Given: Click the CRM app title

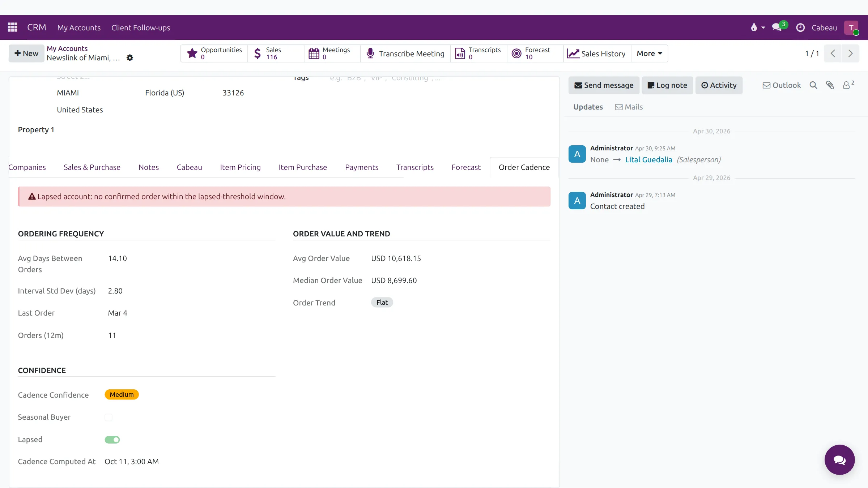Looking at the screenshot, I should 37,27.
